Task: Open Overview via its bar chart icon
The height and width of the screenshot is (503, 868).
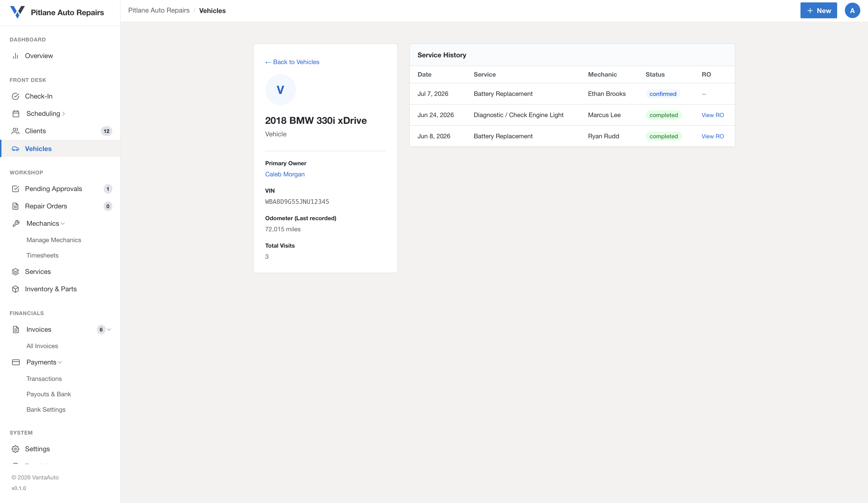Action: pyautogui.click(x=15, y=56)
